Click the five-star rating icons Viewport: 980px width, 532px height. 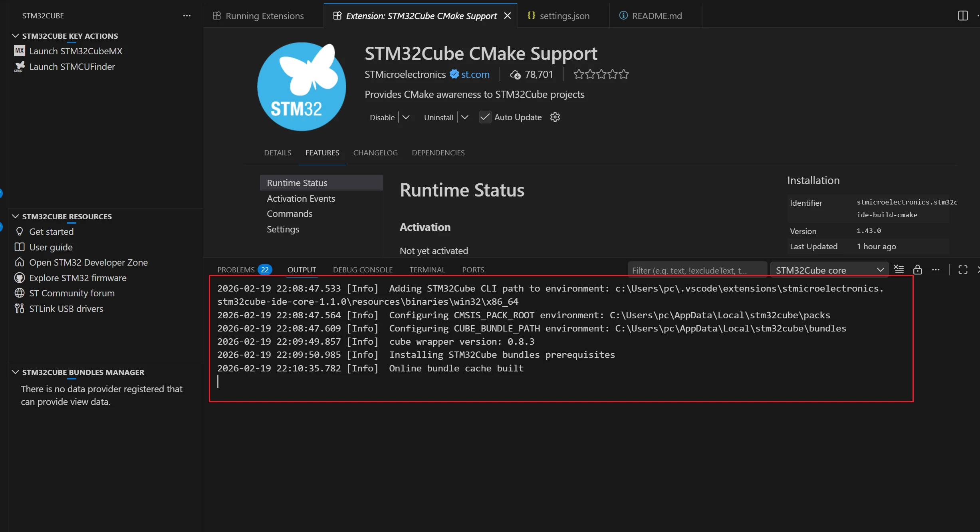[601, 74]
